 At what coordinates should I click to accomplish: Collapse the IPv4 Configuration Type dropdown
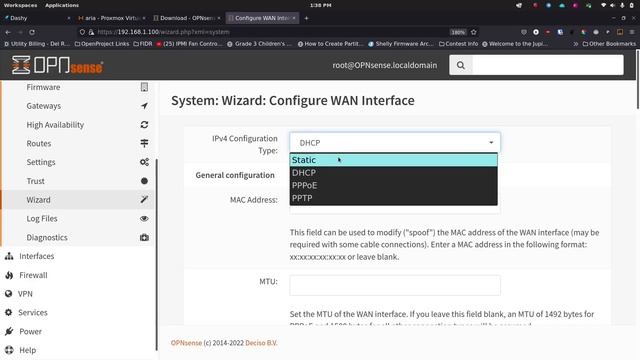(395, 142)
